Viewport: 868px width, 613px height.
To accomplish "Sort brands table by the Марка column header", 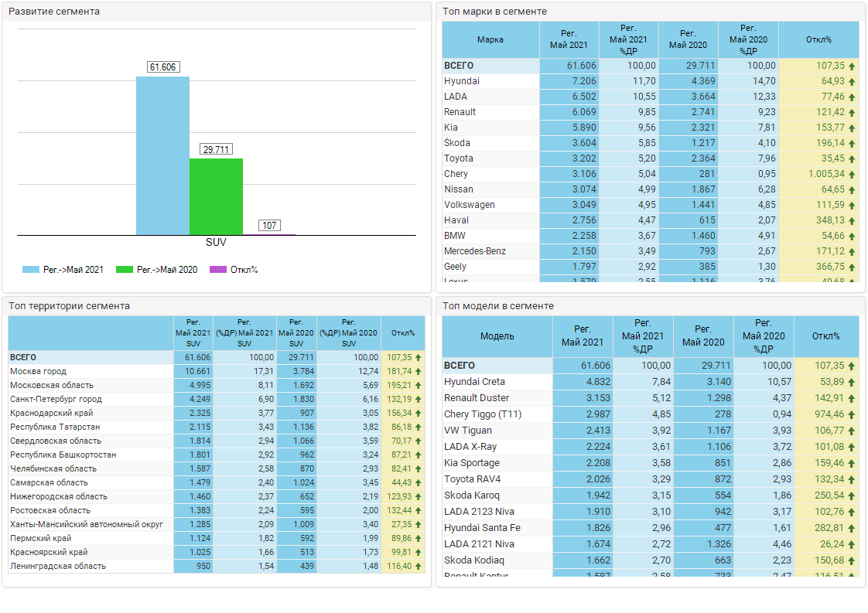I will pos(490,39).
